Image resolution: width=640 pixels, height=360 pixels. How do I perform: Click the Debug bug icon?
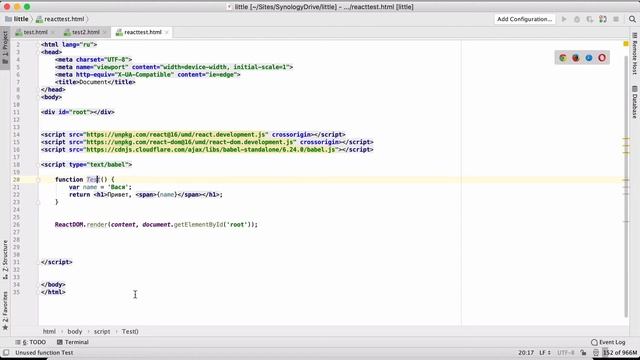click(x=577, y=19)
